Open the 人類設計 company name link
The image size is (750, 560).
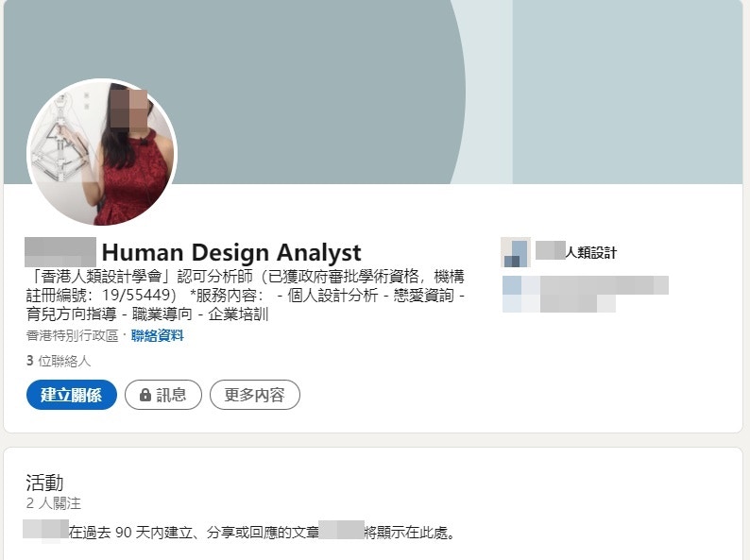[x=576, y=252]
